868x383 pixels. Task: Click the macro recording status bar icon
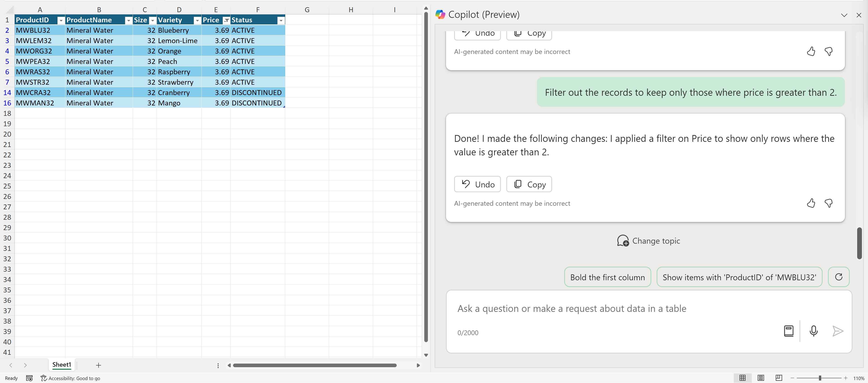point(29,378)
